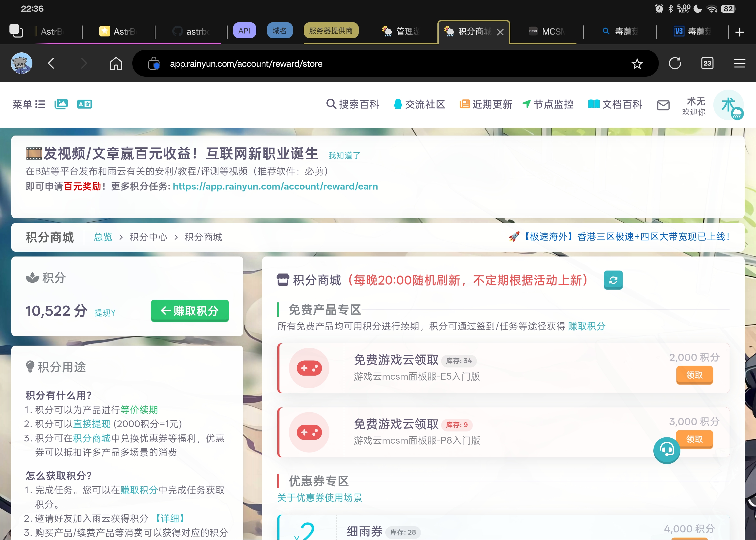This screenshot has height=540, width=756.
Task: Bookmark page with the star icon
Action: (x=637, y=63)
